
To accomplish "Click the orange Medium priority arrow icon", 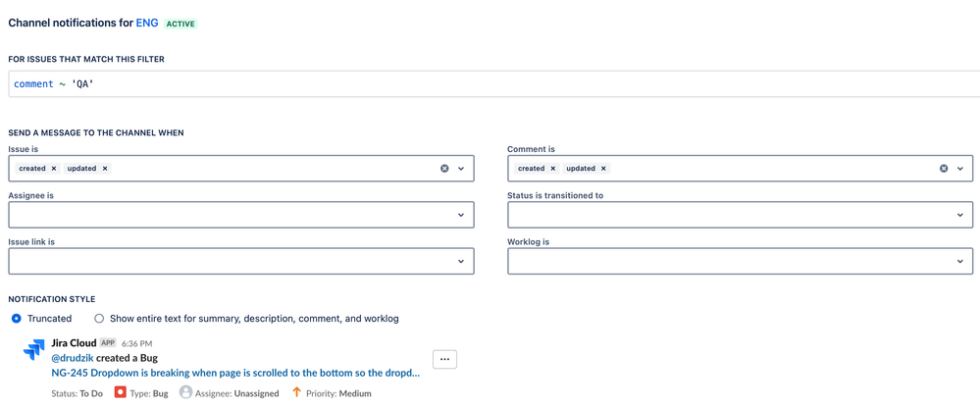I will (297, 392).
